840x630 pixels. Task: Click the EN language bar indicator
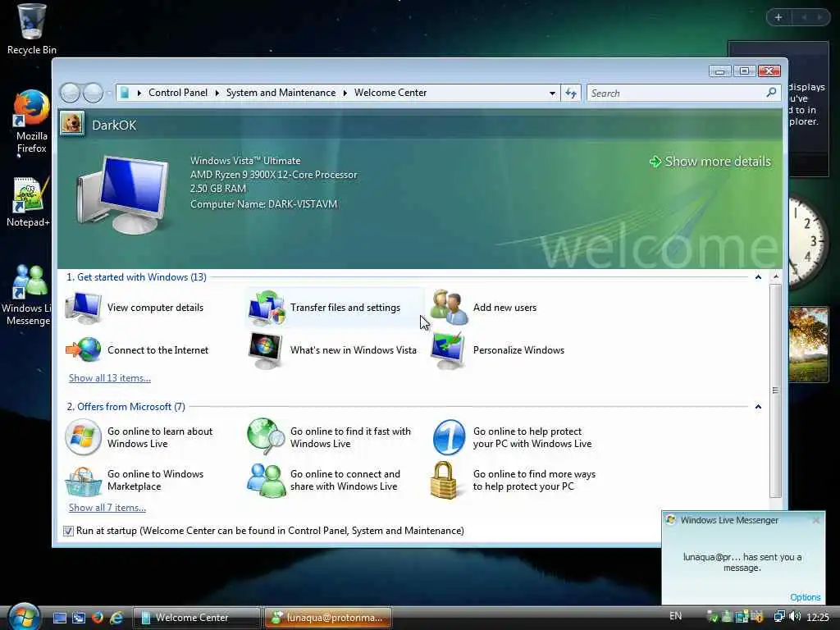[676, 616]
